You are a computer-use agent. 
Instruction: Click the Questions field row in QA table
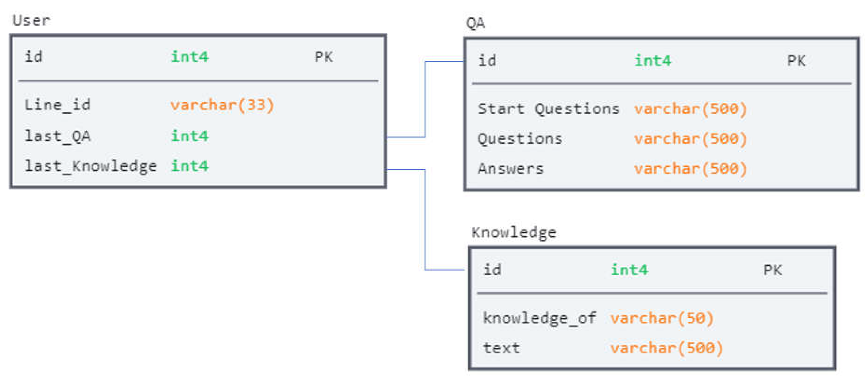click(x=520, y=139)
